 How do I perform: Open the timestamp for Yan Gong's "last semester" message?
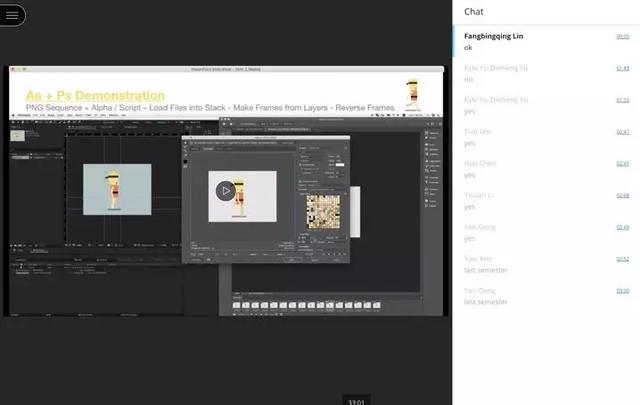pyautogui.click(x=622, y=292)
